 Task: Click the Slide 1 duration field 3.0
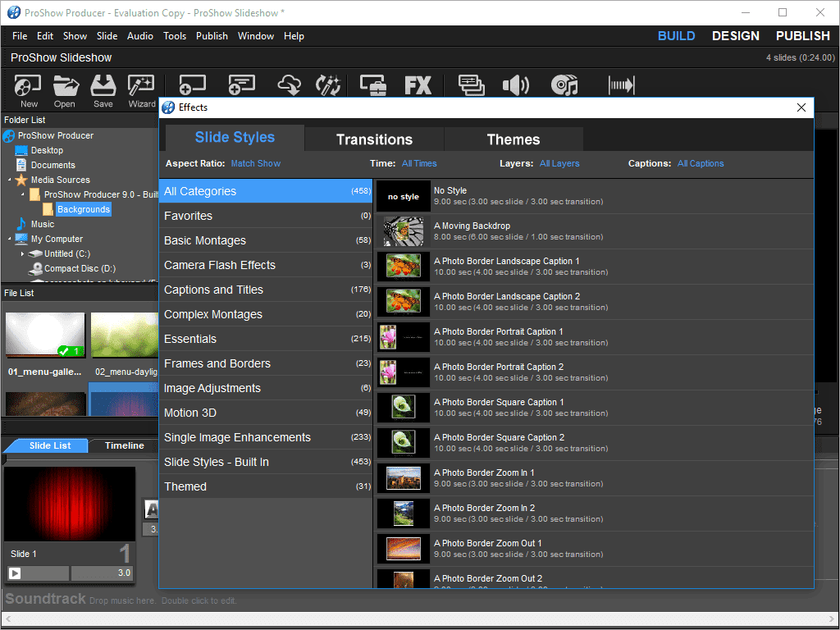pos(102,573)
